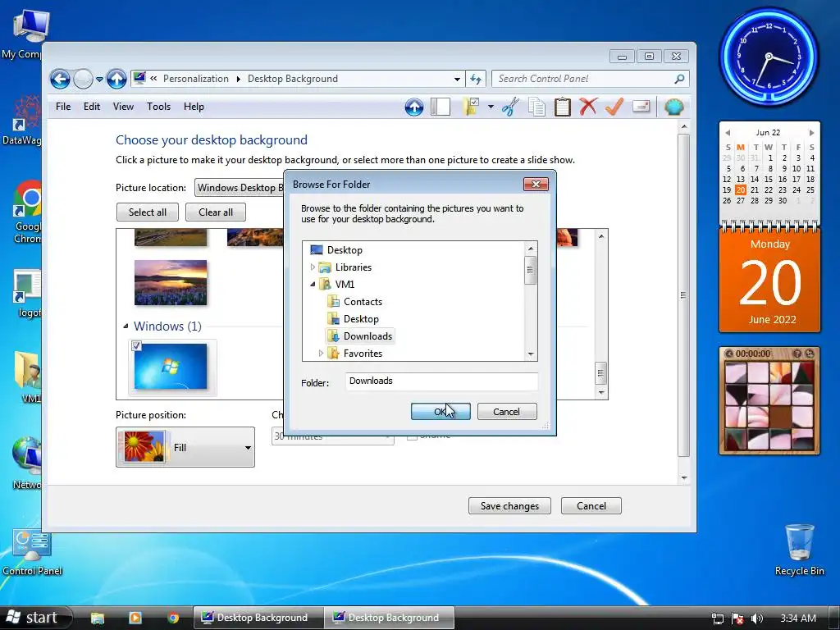Image resolution: width=840 pixels, height=630 pixels.
Task: Open the Recycle Bin desktop icon
Action: pos(799,549)
